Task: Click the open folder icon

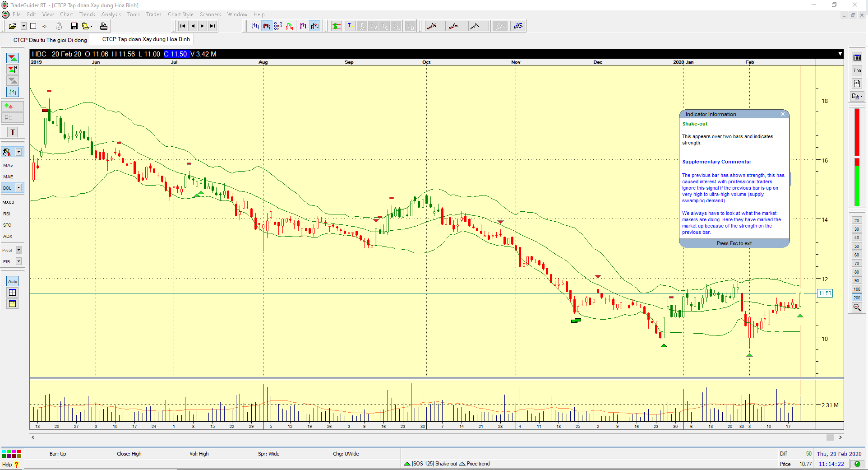Action: click(x=12, y=26)
